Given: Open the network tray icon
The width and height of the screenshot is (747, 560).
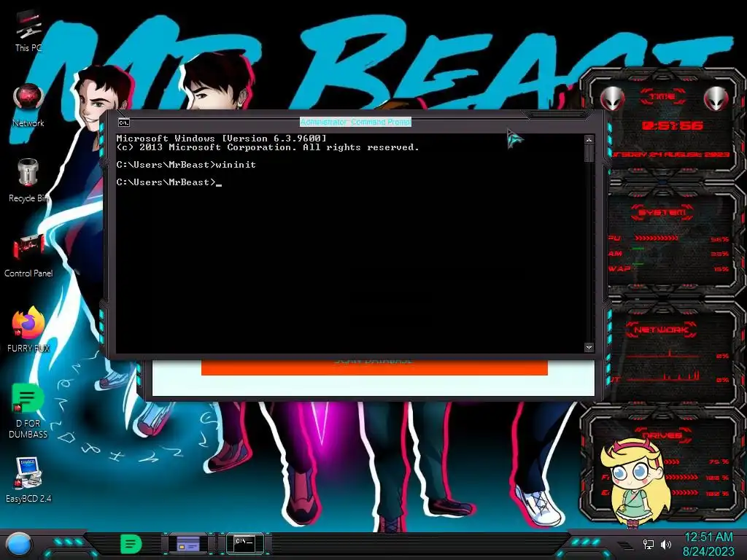Looking at the screenshot, I should [x=649, y=544].
